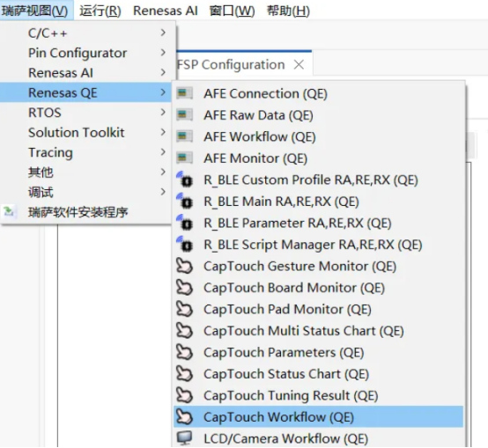This screenshot has height=448, width=488.
Task: Select 其他 menu entry
Action: 85,172
